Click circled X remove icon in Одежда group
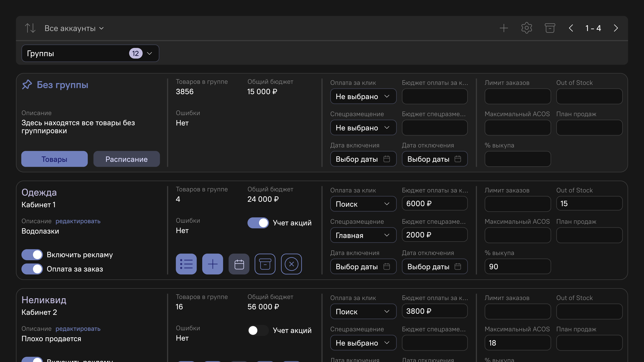 (x=291, y=264)
